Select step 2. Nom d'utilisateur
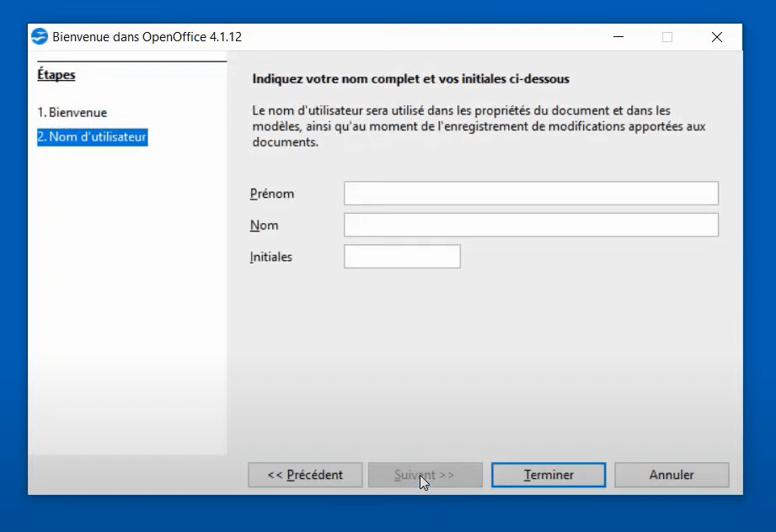The width and height of the screenshot is (776, 532). pos(92,137)
